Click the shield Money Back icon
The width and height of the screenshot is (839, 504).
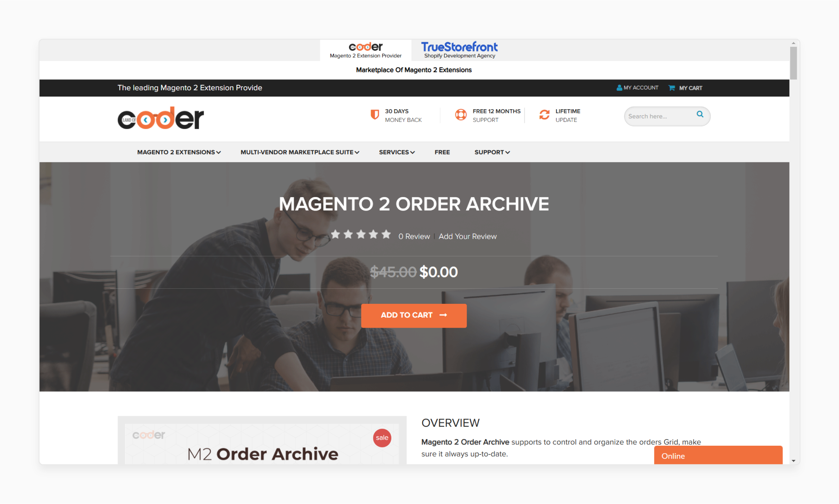[373, 115]
